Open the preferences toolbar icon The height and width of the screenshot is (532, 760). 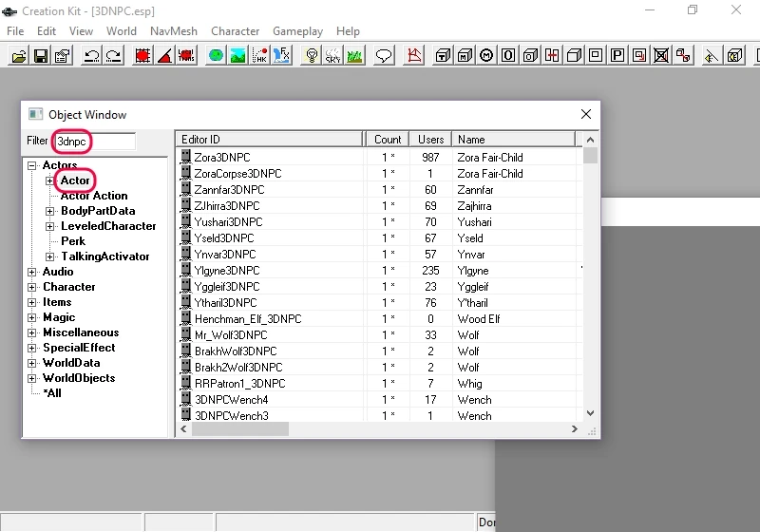[x=63, y=56]
